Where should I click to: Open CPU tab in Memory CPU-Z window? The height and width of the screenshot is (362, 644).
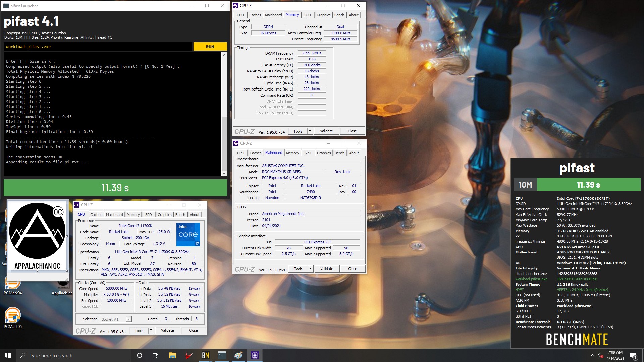click(240, 15)
